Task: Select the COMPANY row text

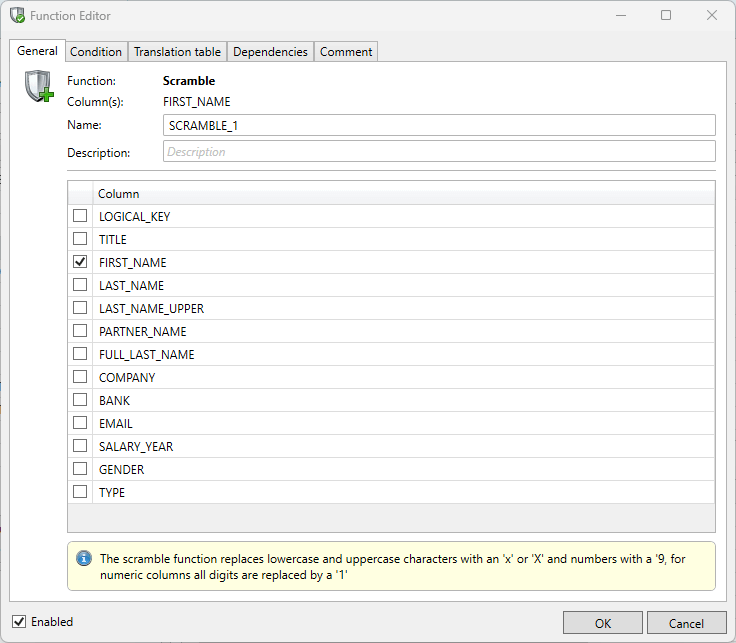Action: click(127, 378)
